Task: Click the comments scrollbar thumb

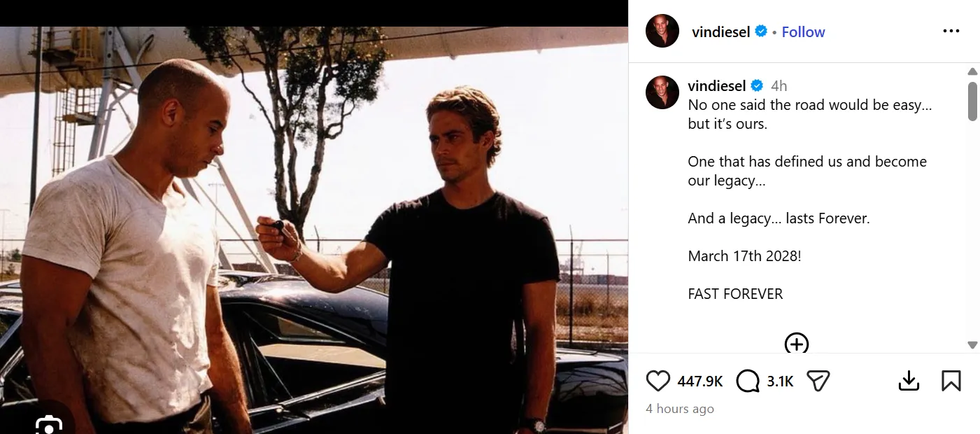Action: (x=972, y=101)
